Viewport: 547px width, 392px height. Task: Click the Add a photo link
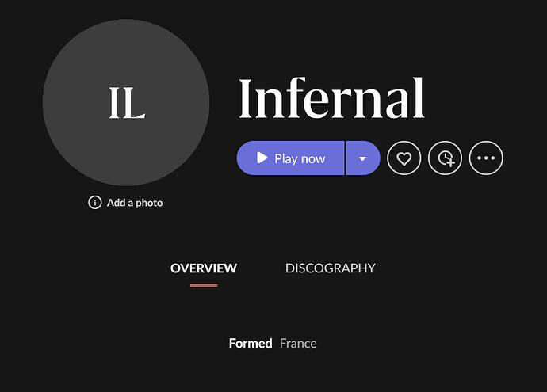pyautogui.click(x=135, y=203)
